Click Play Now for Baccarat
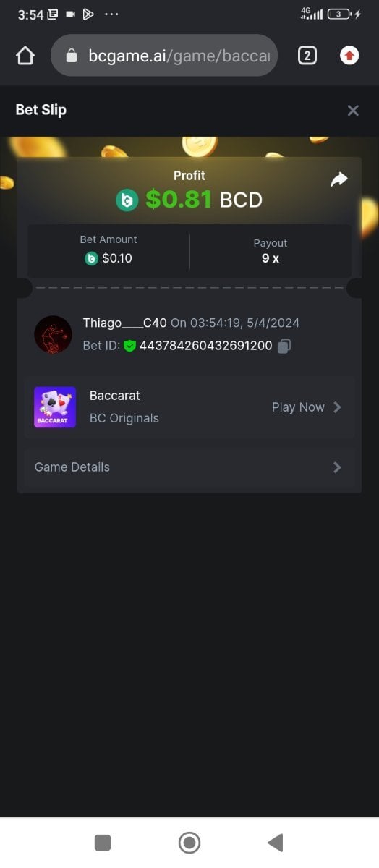 point(298,407)
